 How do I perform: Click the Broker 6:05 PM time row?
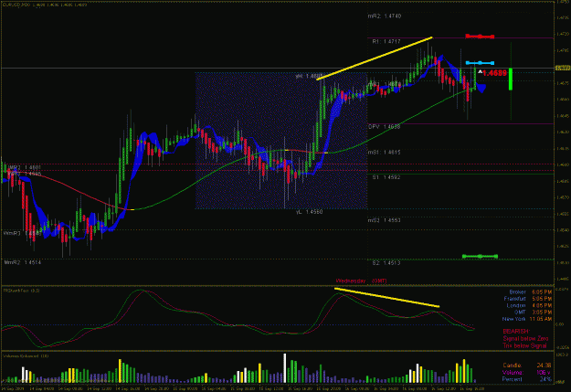[x=530, y=292]
